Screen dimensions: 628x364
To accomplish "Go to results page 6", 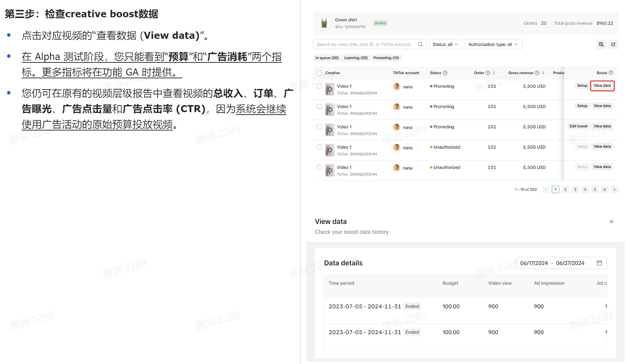I will [605, 189].
